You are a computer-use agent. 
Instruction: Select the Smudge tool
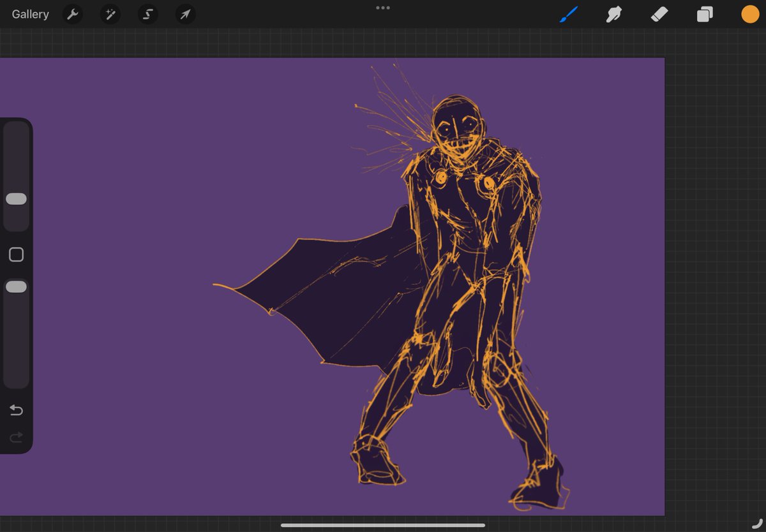(x=613, y=14)
